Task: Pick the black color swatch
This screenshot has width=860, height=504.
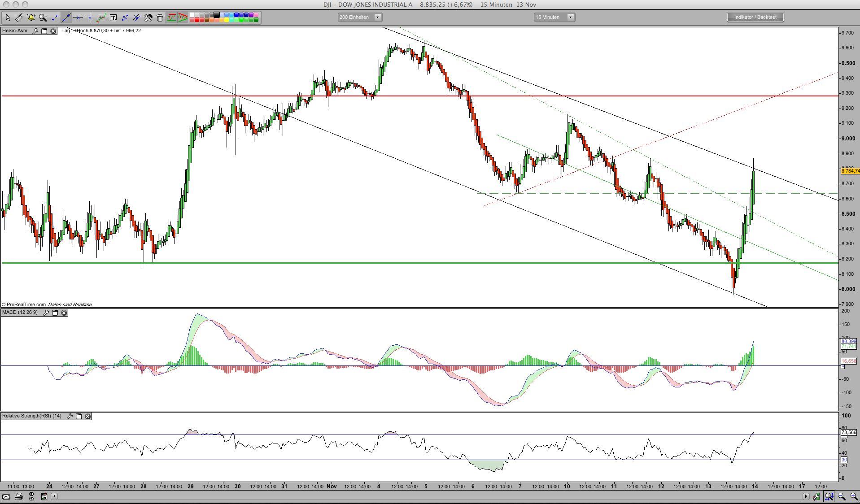Action: [x=217, y=15]
